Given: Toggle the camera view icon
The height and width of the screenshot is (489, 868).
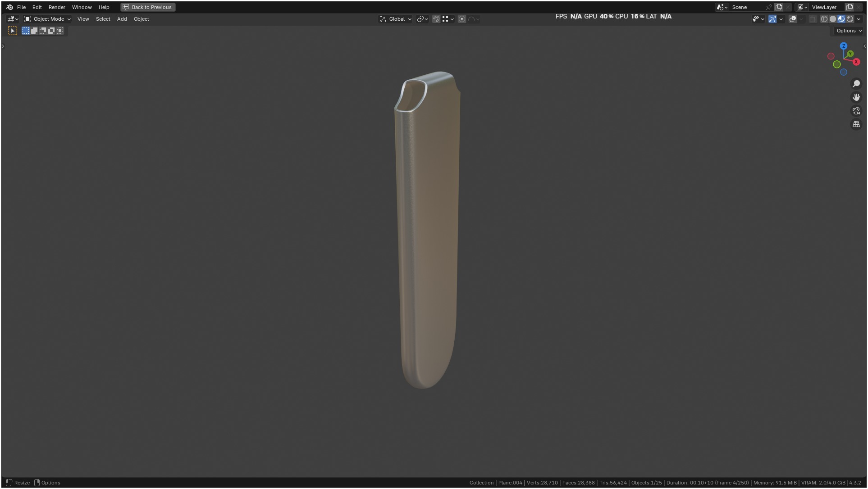Looking at the screenshot, I should 856,111.
